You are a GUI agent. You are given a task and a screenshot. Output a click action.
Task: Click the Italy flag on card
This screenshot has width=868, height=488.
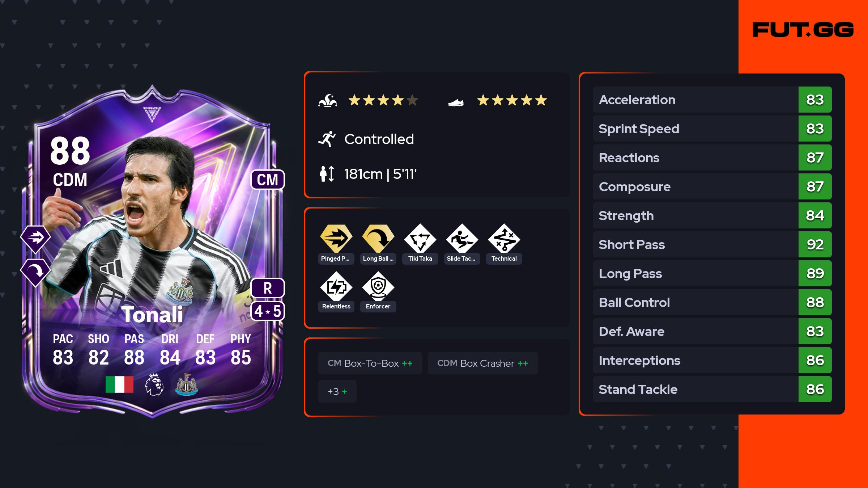tap(119, 384)
